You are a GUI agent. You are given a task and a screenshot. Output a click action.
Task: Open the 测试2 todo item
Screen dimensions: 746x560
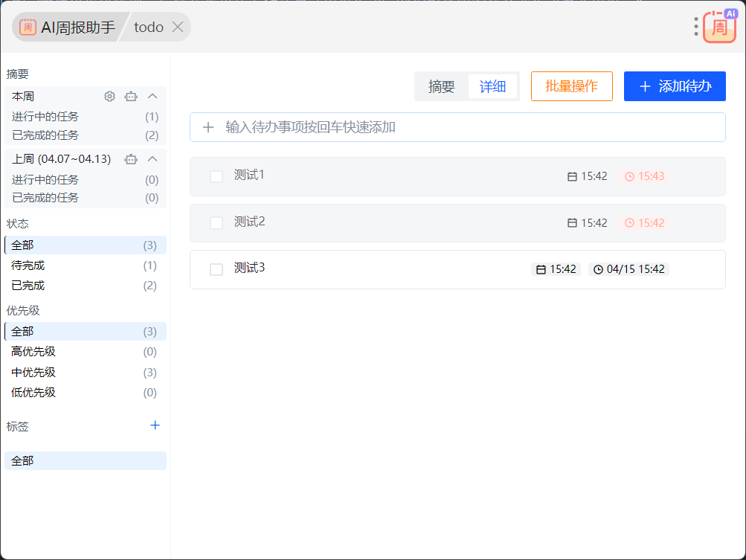tap(457, 223)
